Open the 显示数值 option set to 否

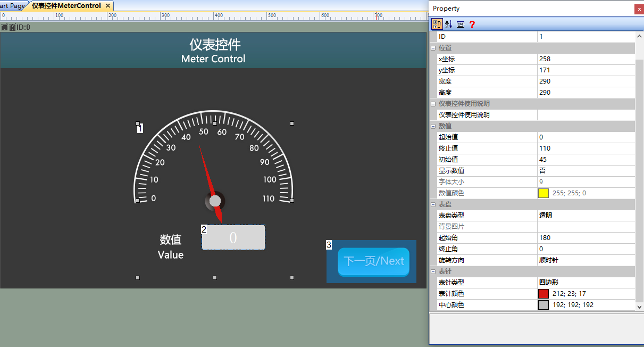pyautogui.click(x=586, y=171)
